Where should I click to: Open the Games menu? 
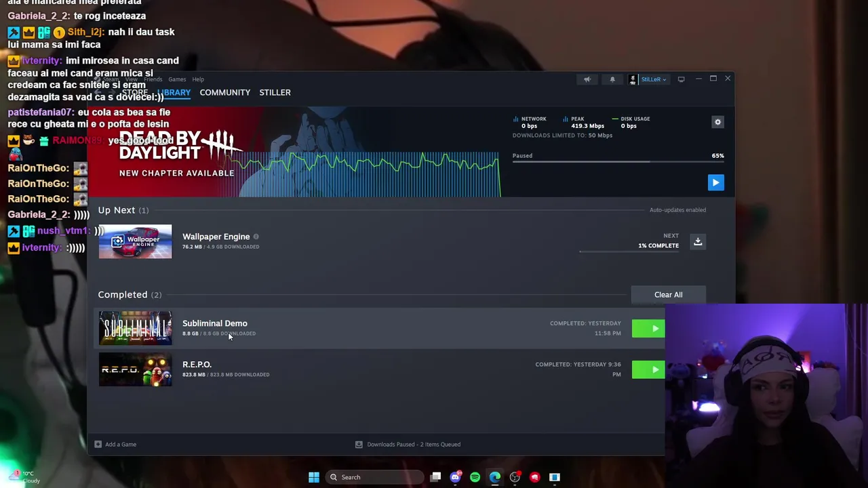[177, 79]
